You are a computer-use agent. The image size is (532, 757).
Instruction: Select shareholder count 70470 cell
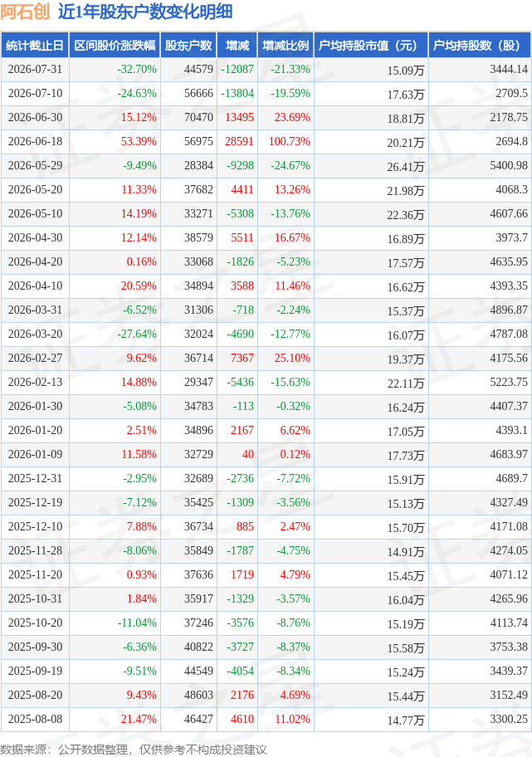(198, 117)
